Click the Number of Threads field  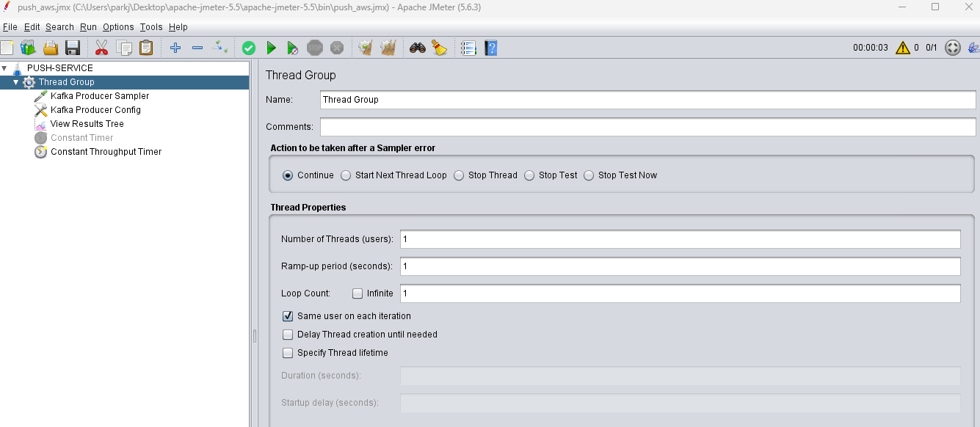[x=680, y=239]
